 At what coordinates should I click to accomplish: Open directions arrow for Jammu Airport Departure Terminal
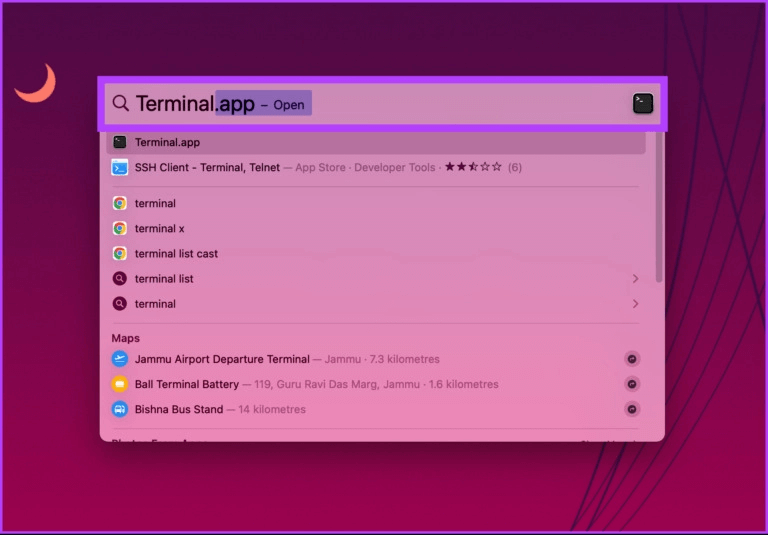click(x=632, y=359)
